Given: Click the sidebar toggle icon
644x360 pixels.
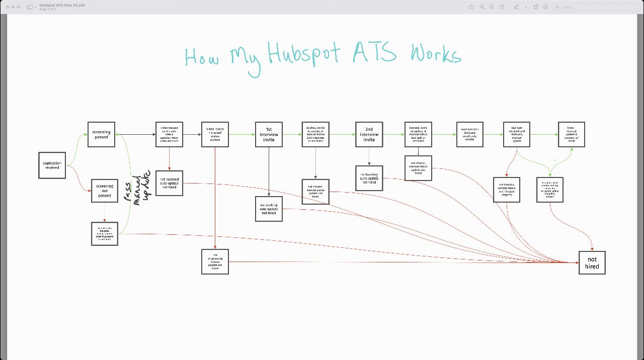Looking at the screenshot, I should pos(29,7).
